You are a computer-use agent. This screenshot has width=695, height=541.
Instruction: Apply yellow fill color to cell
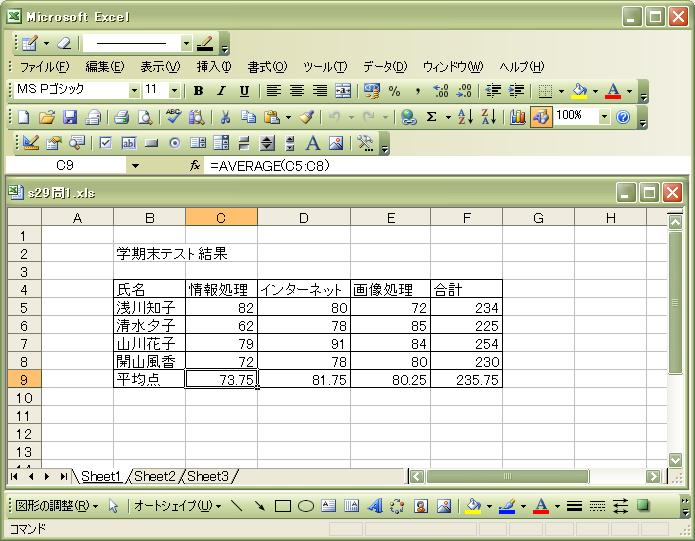point(579,91)
